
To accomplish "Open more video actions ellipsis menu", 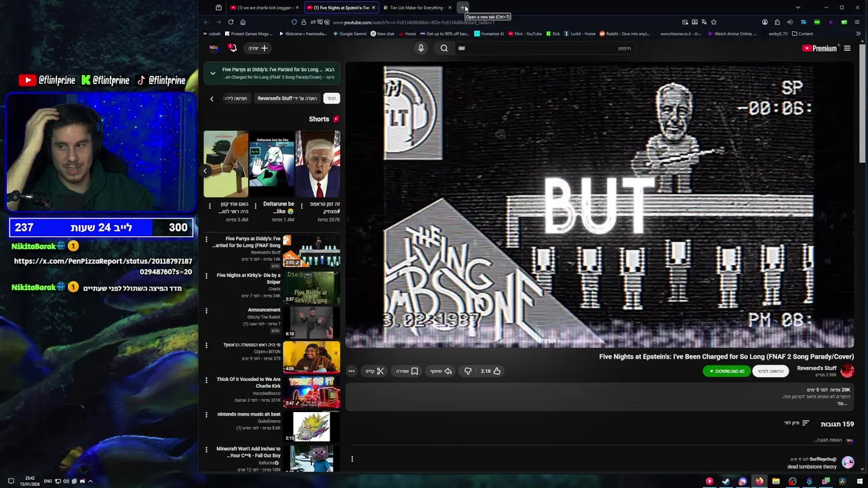I will pyautogui.click(x=351, y=371).
